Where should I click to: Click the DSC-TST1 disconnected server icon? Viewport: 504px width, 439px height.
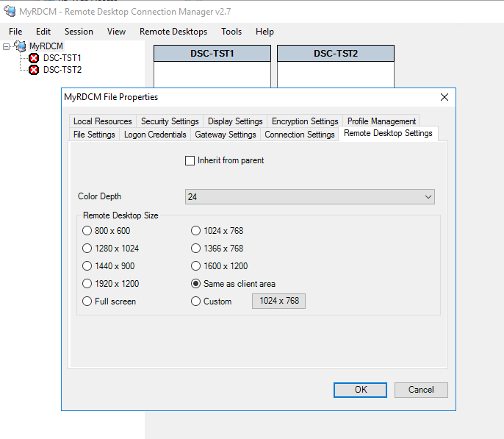[x=34, y=58]
